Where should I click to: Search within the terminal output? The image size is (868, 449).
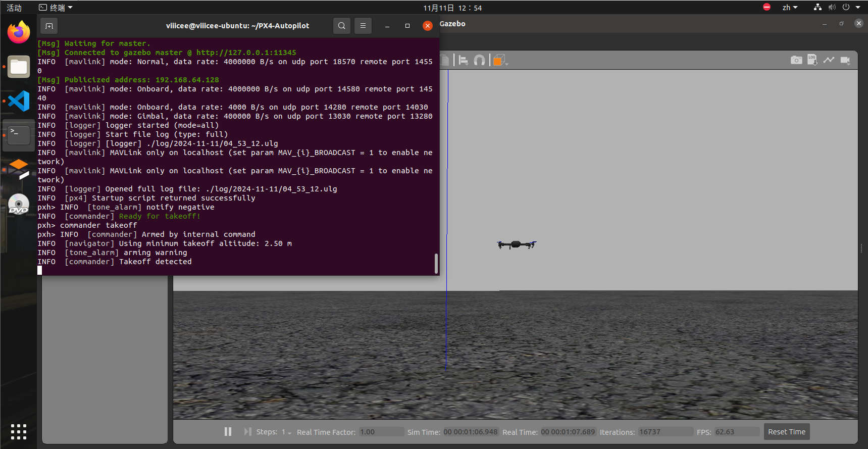(x=342, y=26)
